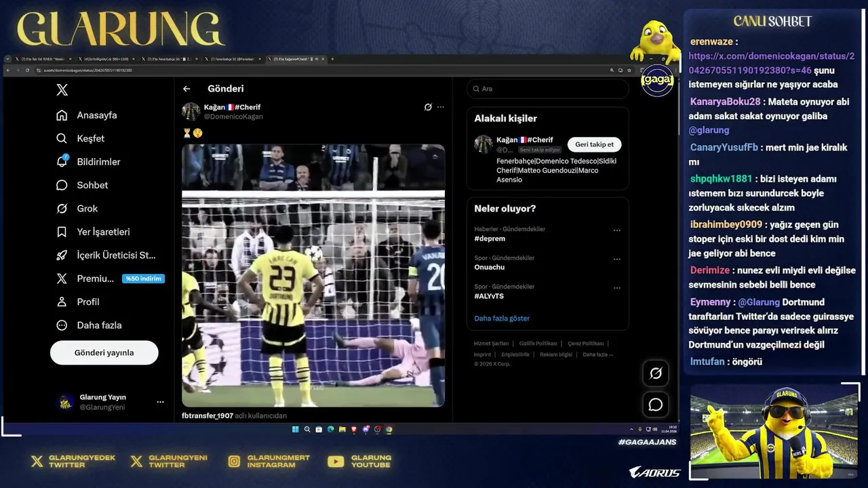Click the İçerik Üreticisi rocket icon
Image resolution: width=868 pixels, height=488 pixels.
click(x=62, y=256)
